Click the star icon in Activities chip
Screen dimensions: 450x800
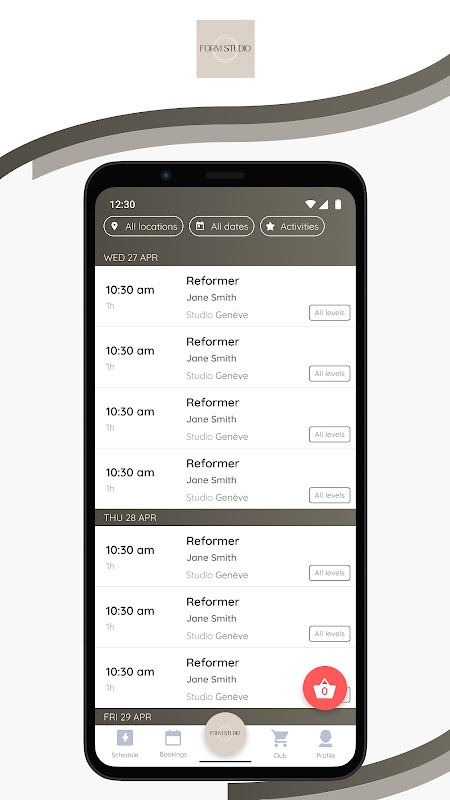point(270,226)
